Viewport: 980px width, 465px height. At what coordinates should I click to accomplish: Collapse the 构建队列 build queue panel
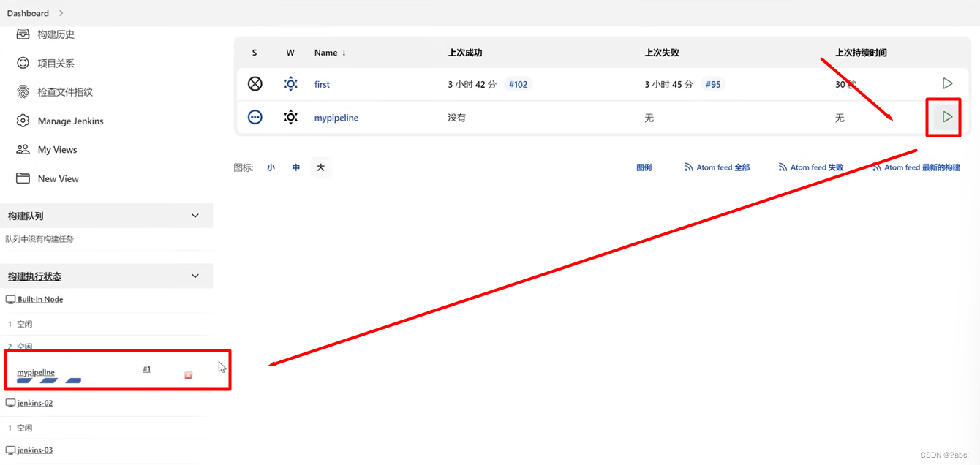[195, 216]
